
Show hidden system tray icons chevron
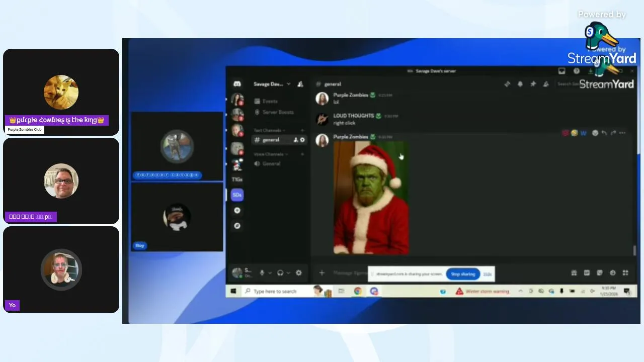click(521, 291)
